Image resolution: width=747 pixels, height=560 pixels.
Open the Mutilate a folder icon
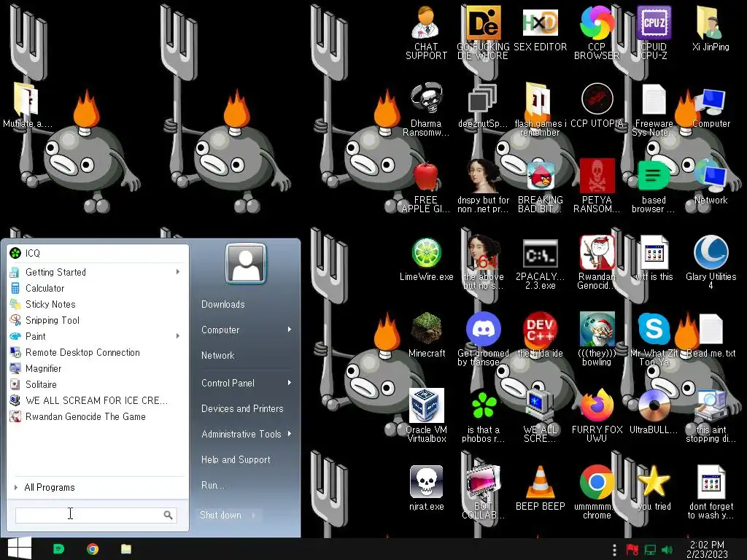click(x=27, y=106)
